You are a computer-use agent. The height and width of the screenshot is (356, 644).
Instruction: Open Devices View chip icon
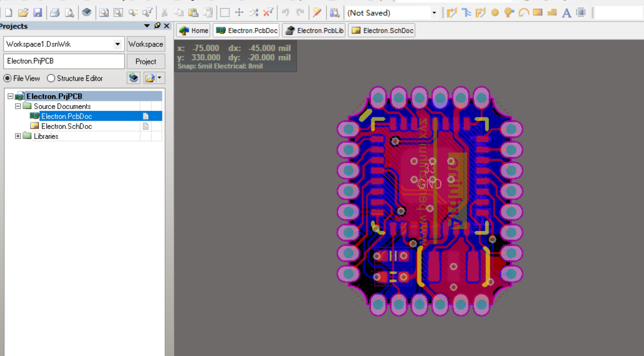click(86, 13)
